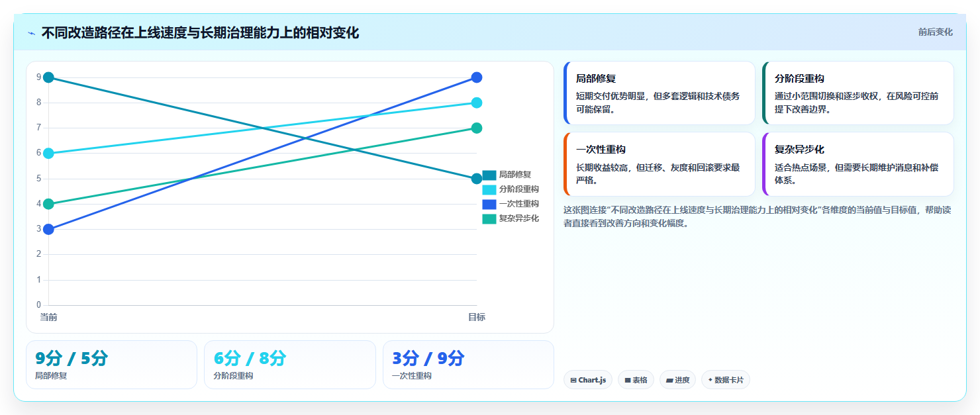980x415 pixels.
Task: Click the chart explanation paragraph text
Action: click(758, 216)
